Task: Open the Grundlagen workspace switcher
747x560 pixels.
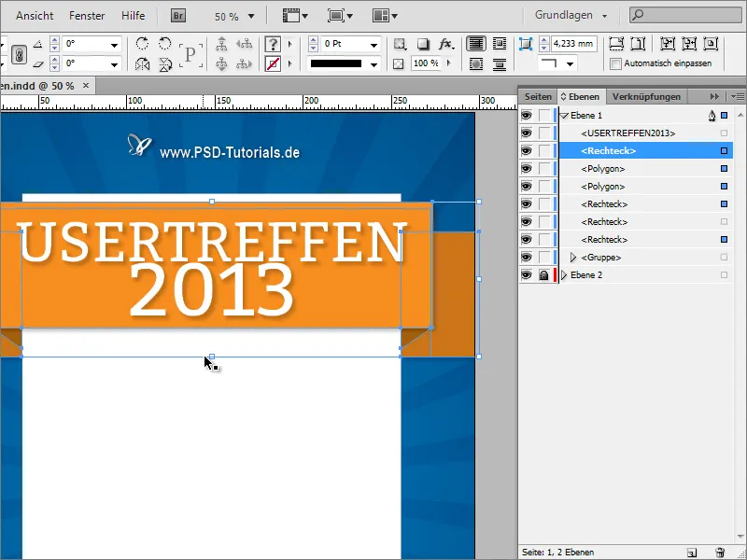Action: pos(571,15)
